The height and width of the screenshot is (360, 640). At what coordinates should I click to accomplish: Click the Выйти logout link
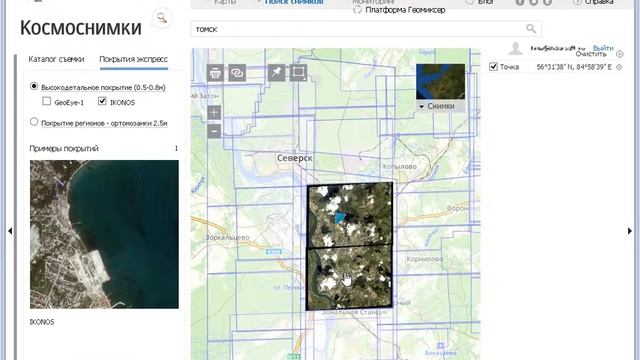603,48
